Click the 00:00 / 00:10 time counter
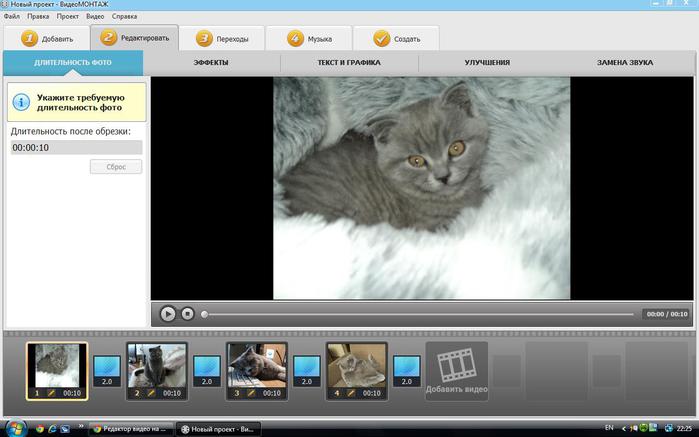699x437 pixels. 667,314
